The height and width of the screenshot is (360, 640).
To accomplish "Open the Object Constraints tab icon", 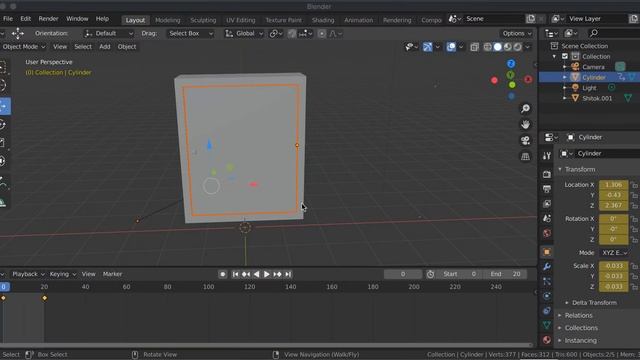I will coord(547,311).
